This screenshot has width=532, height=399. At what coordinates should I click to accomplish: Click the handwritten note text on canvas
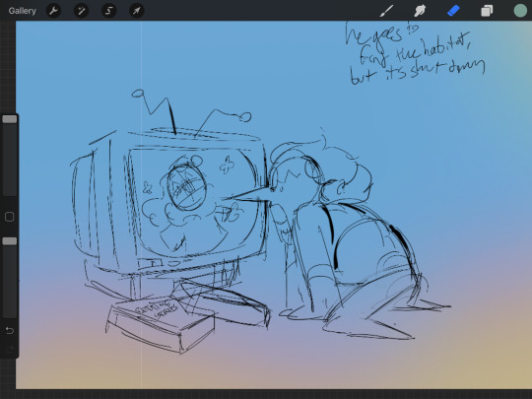pyautogui.click(x=415, y=52)
